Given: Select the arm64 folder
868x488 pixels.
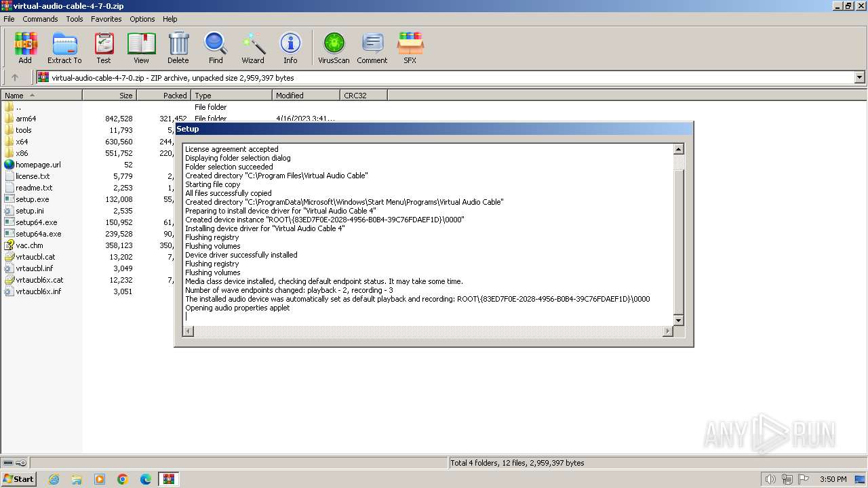Looking at the screenshot, I should coord(26,119).
